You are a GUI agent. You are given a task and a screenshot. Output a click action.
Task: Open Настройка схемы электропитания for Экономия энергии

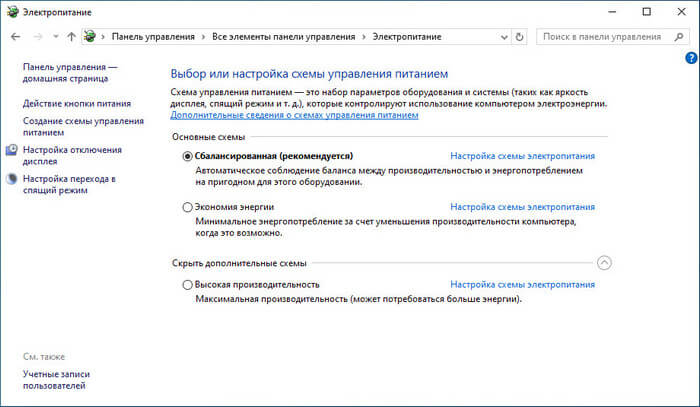[x=522, y=207]
